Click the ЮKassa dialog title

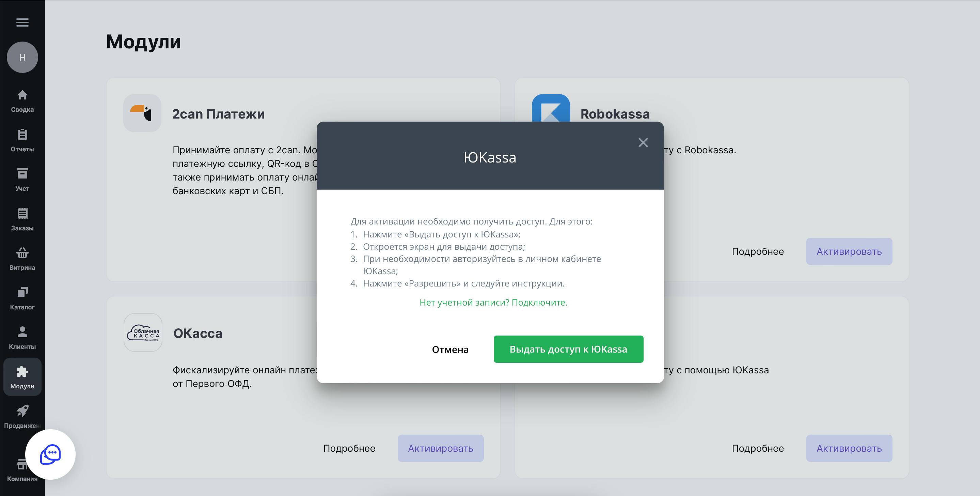pos(490,157)
